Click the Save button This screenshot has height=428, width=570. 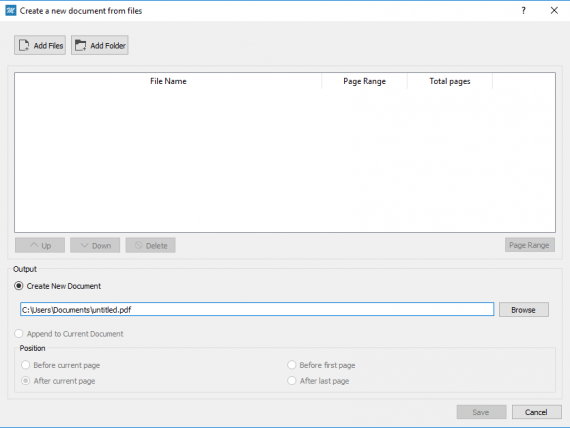[x=481, y=412]
